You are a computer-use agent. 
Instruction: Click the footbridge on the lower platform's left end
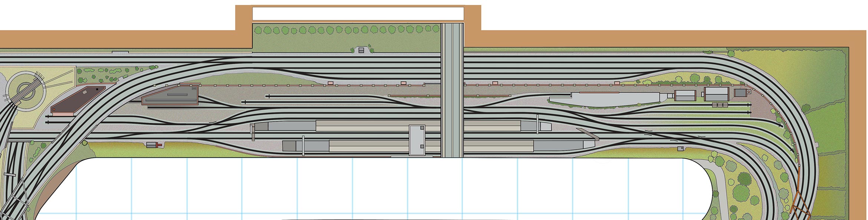pos(303,145)
